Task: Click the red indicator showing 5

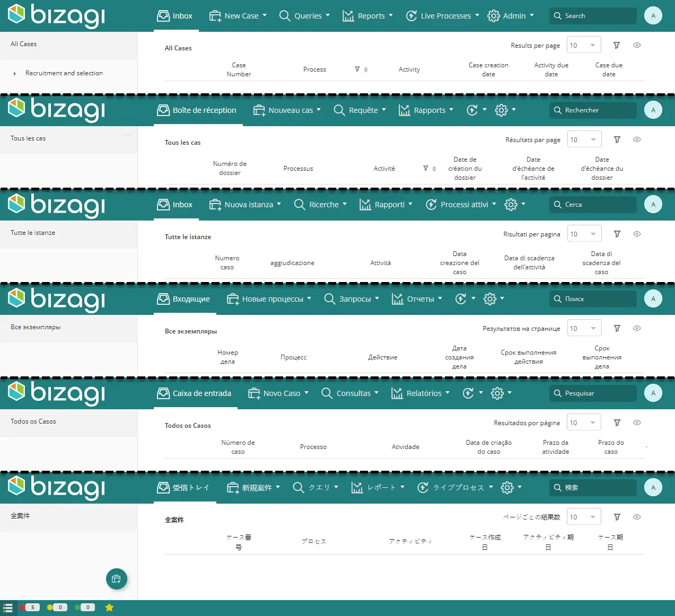Action: (30, 608)
